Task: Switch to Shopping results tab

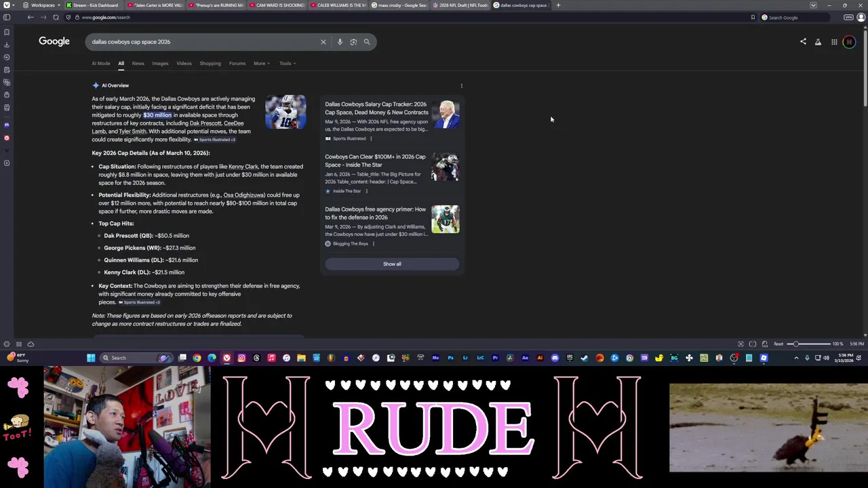Action: (210, 64)
